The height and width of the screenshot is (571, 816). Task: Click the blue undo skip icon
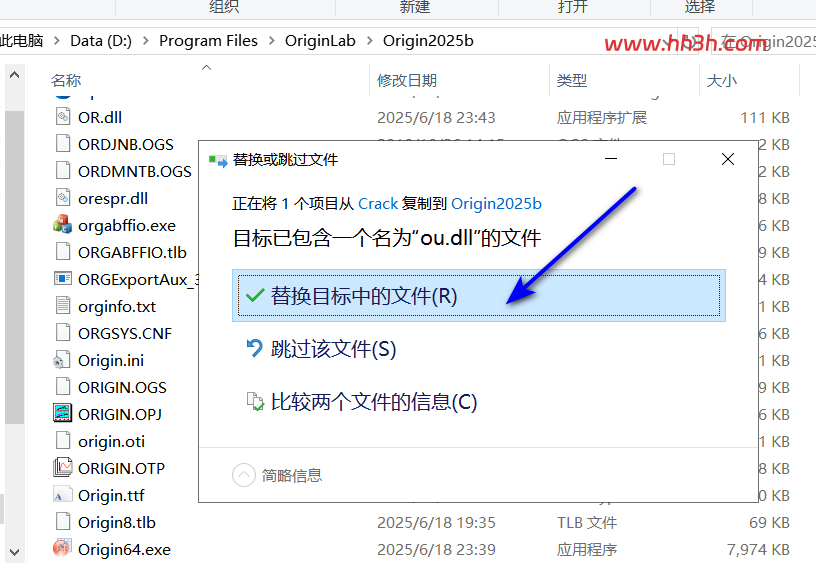254,348
